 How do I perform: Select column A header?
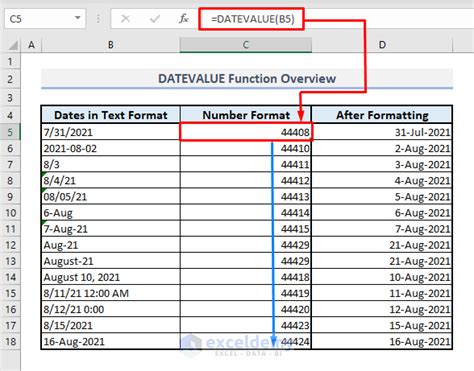(31, 45)
